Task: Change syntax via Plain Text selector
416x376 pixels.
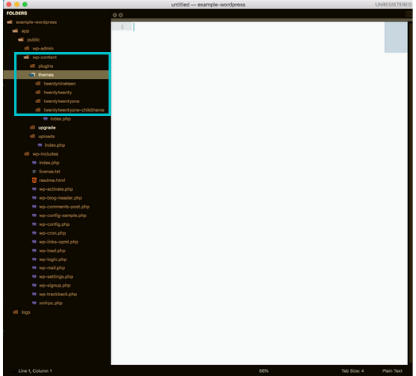Action: (x=392, y=371)
